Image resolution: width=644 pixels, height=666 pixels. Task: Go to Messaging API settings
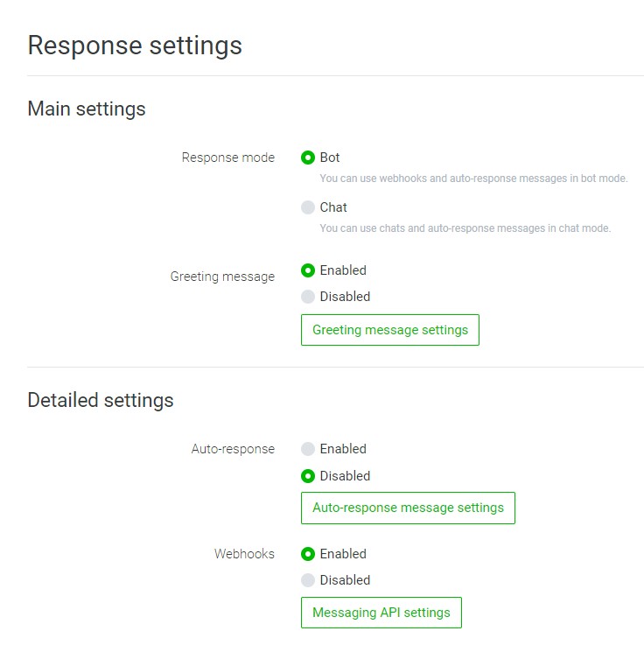tap(381, 613)
